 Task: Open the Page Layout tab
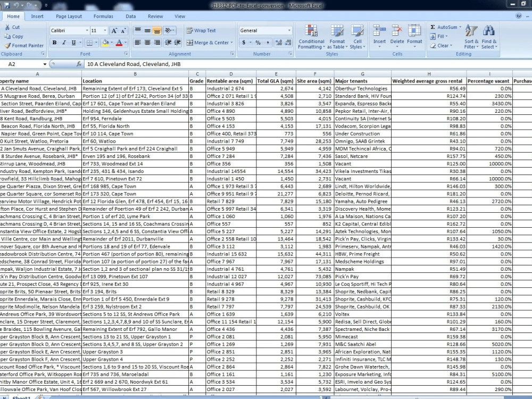click(69, 16)
